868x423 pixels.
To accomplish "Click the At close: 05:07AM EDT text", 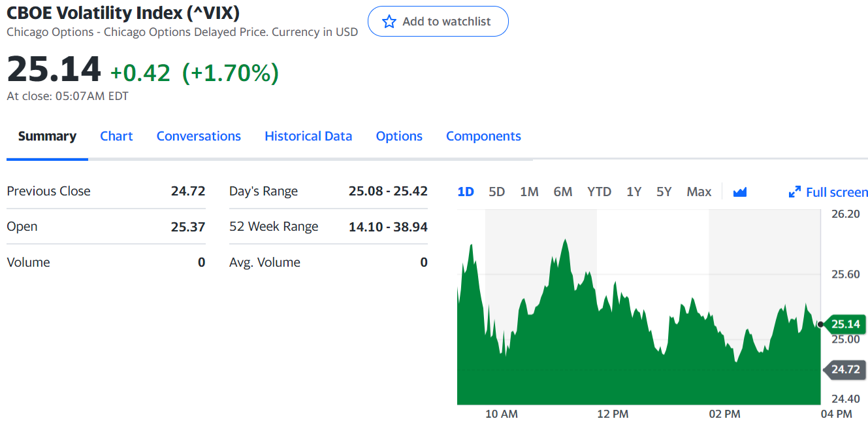I will click(67, 96).
